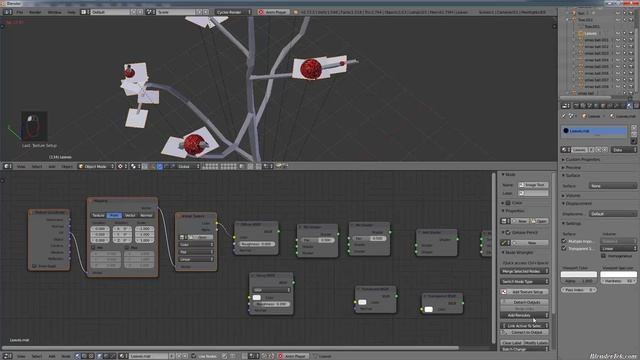Viewport: 640px width, 360px height.
Task: Click the screen layout browse icon
Action: click(84, 12)
